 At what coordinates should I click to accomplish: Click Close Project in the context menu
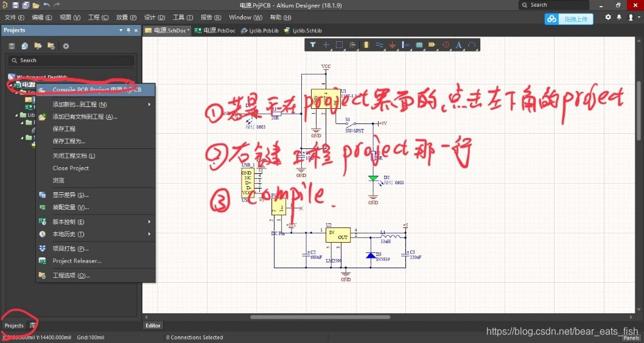[x=96, y=168]
